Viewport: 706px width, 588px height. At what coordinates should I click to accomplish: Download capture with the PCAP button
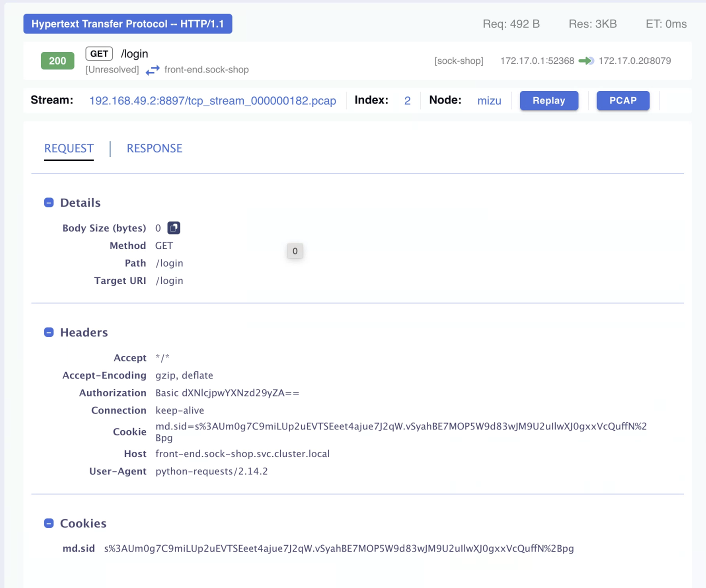coord(622,100)
